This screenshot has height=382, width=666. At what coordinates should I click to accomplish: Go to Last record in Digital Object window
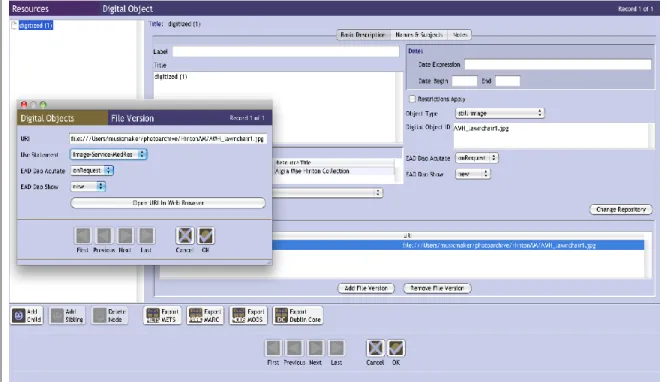(x=336, y=348)
